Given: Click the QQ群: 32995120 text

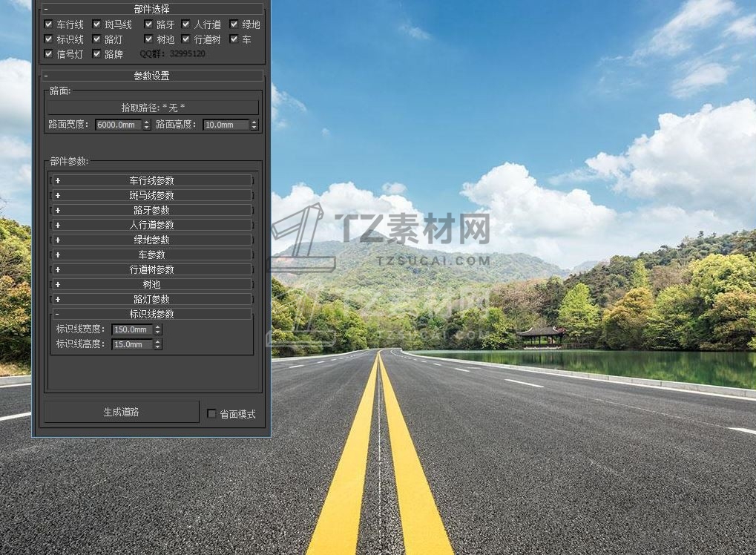Looking at the screenshot, I should (173, 53).
